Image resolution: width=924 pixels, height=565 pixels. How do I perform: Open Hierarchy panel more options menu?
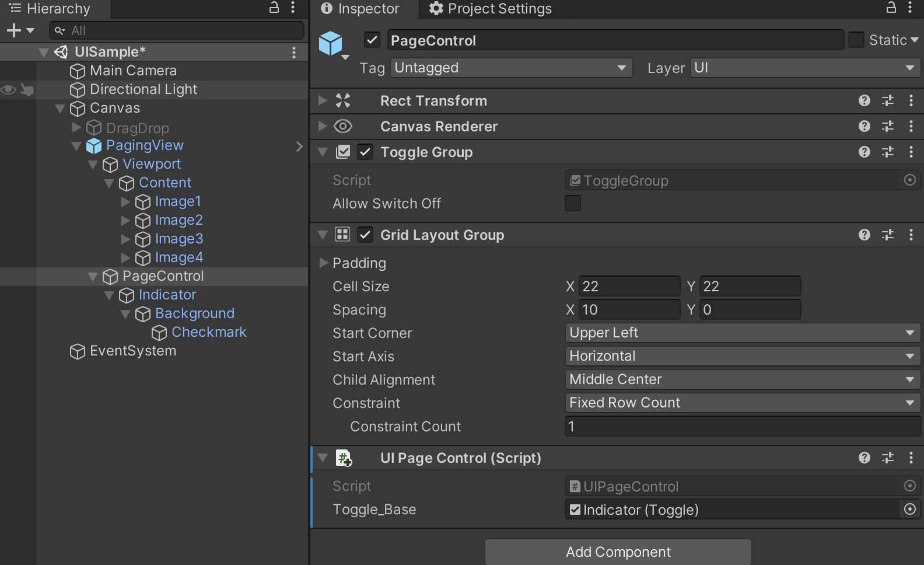(293, 8)
